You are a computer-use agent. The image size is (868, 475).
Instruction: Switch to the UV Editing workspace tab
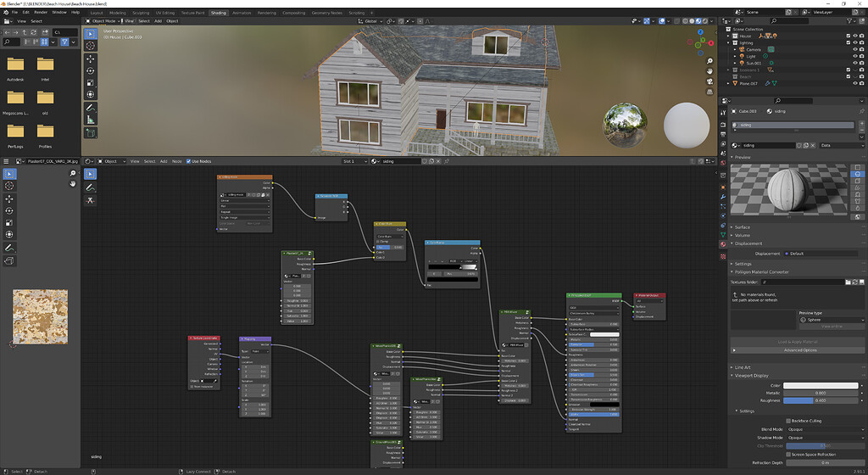pos(165,12)
